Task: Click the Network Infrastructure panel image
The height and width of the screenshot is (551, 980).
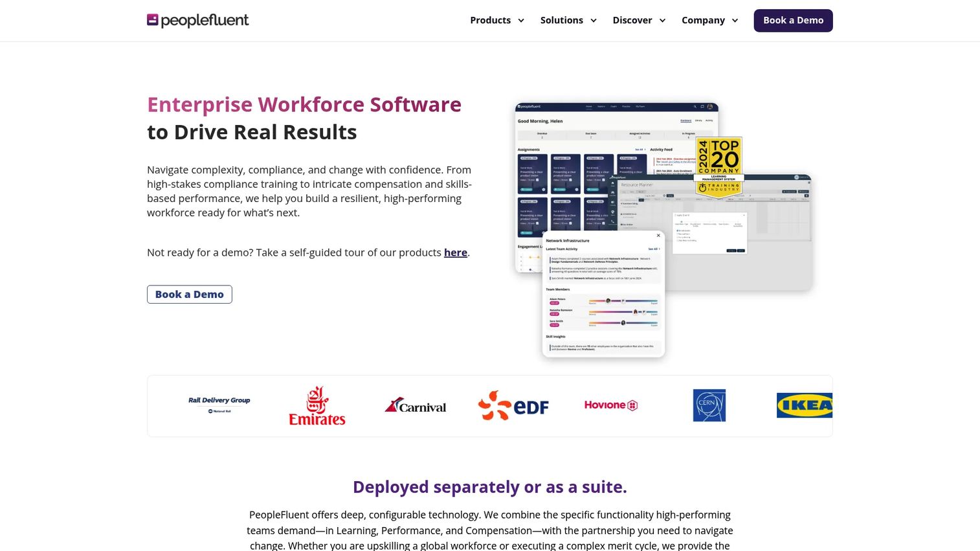Action: tap(603, 294)
